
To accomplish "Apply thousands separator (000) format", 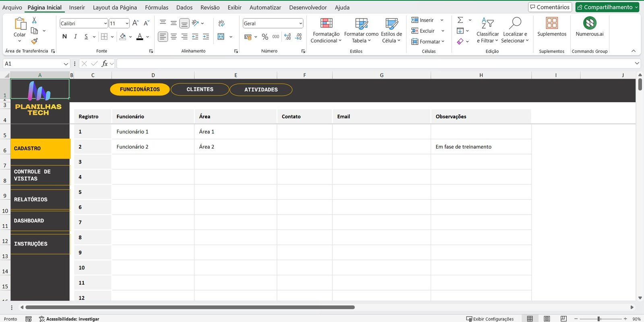I will pyautogui.click(x=276, y=37).
